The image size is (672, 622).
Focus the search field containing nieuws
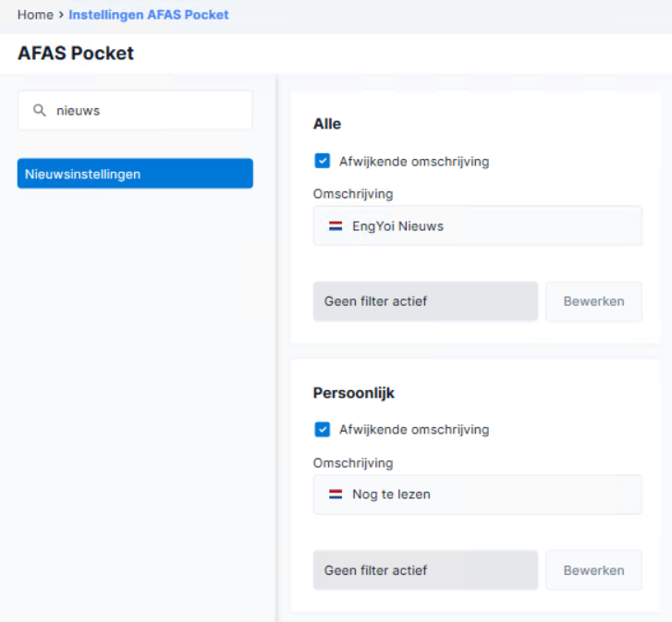pyautogui.click(x=135, y=110)
